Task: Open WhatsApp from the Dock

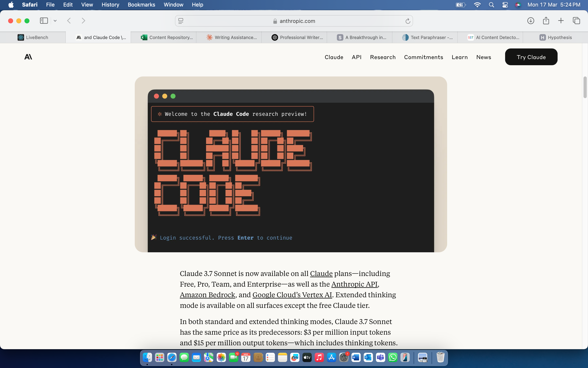Action: (x=393, y=357)
